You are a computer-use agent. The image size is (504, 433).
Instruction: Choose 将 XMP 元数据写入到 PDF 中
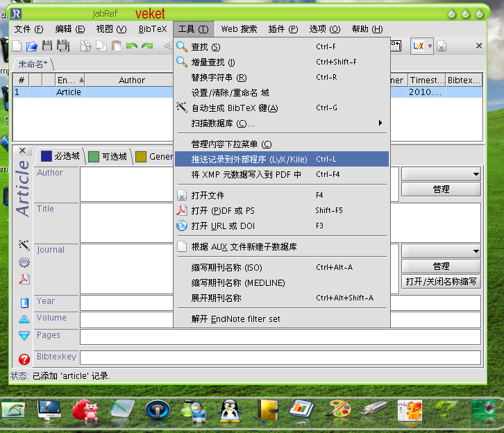282,175
